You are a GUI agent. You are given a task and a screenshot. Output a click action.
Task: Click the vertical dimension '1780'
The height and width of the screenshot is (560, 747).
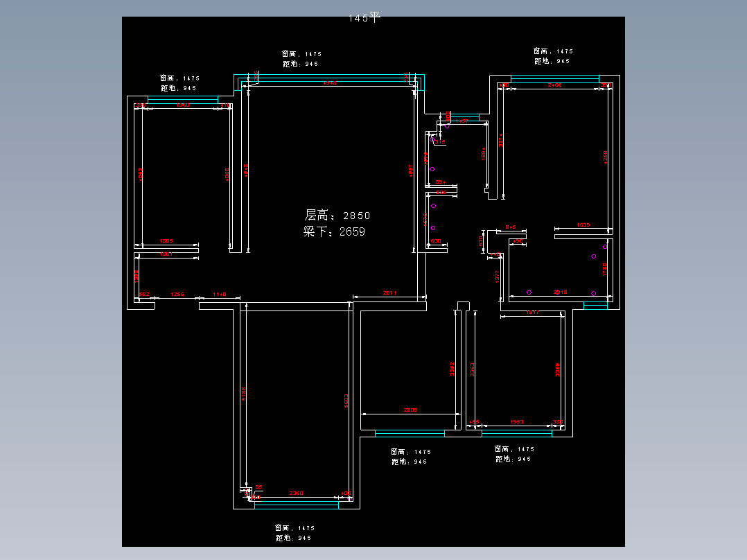point(604,270)
